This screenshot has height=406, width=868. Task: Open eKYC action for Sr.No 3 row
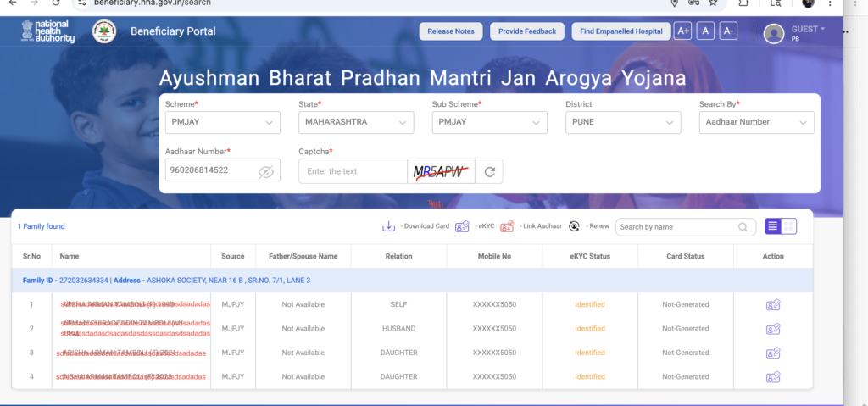click(773, 353)
